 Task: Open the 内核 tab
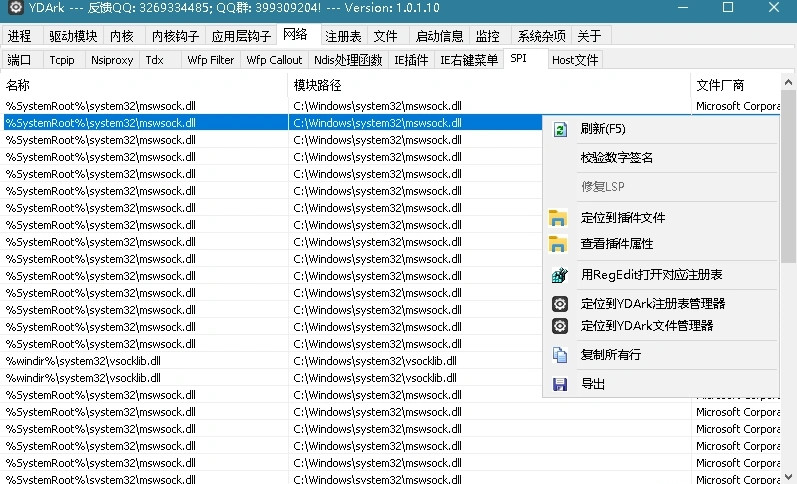[124, 36]
